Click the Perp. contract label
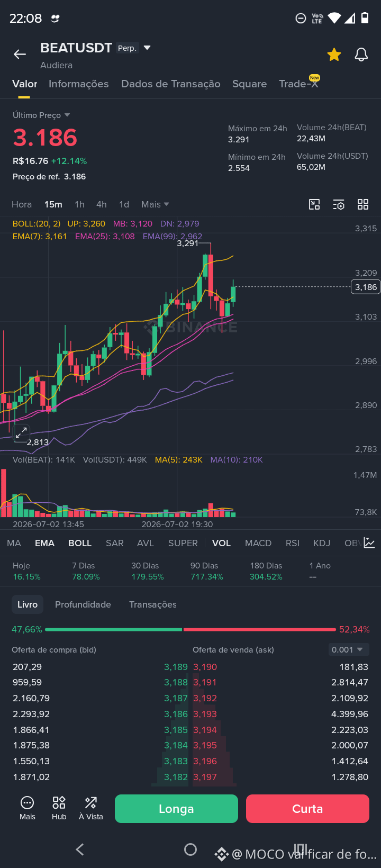 tap(127, 48)
